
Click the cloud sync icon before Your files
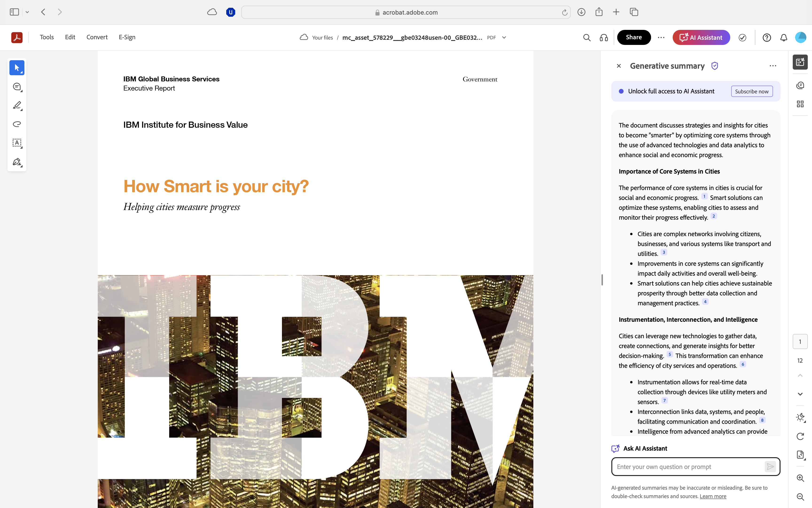pos(304,37)
